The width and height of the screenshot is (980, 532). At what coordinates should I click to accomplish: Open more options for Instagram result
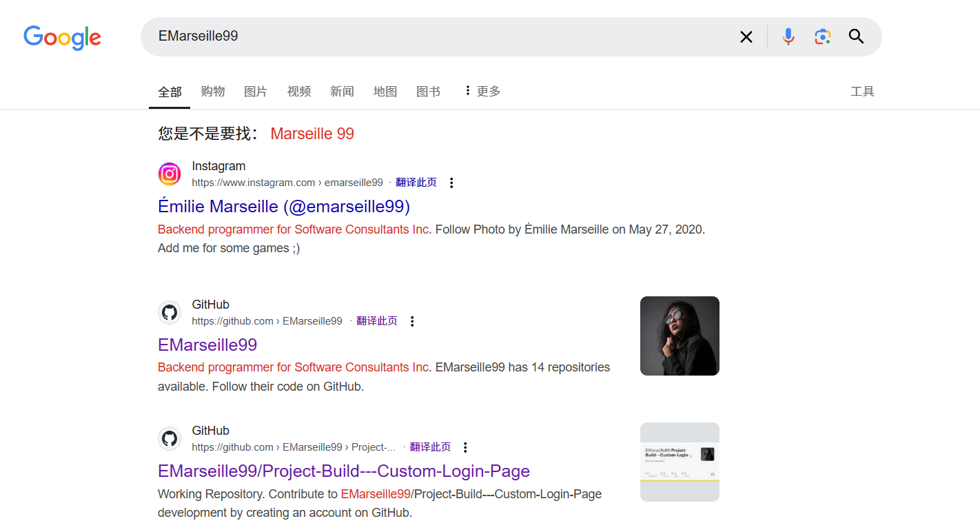tap(451, 183)
